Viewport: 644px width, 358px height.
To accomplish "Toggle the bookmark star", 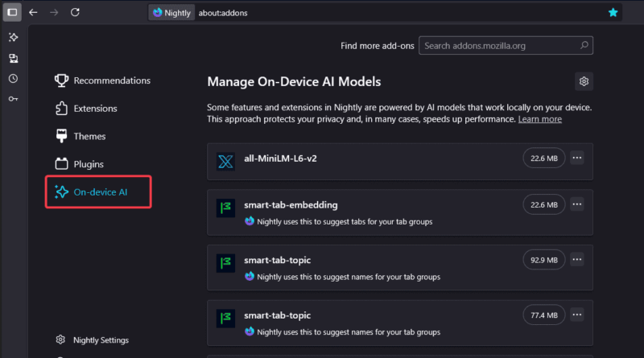I will pyautogui.click(x=613, y=13).
